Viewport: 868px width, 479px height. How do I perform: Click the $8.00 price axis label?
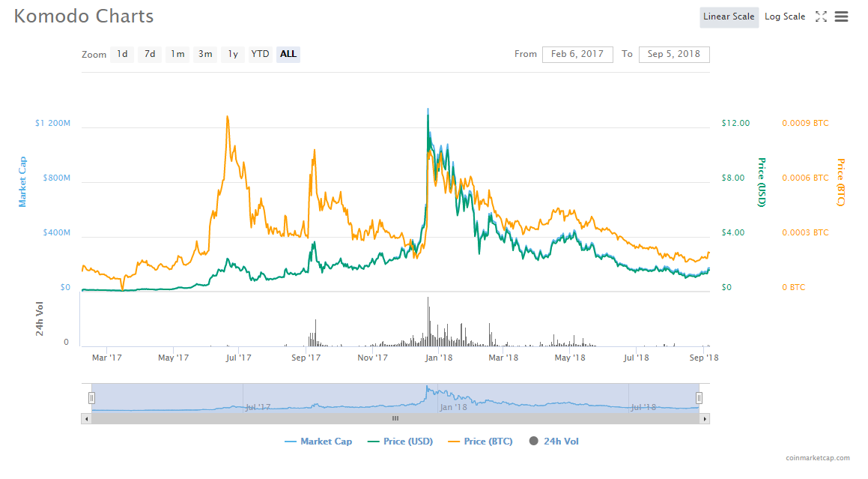(x=733, y=178)
